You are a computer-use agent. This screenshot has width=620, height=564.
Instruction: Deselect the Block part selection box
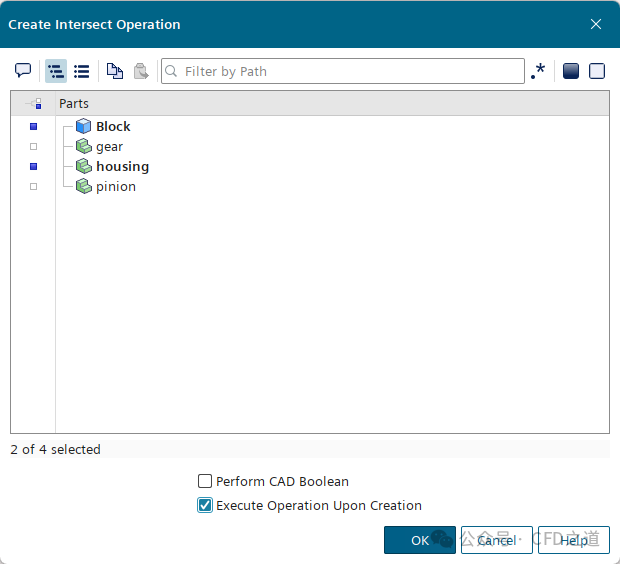click(33, 127)
